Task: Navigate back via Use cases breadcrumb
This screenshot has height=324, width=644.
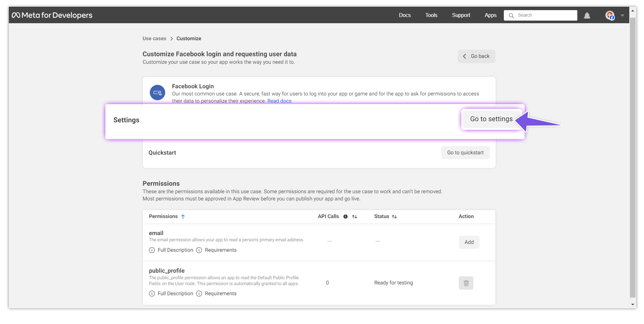Action: coord(154,38)
